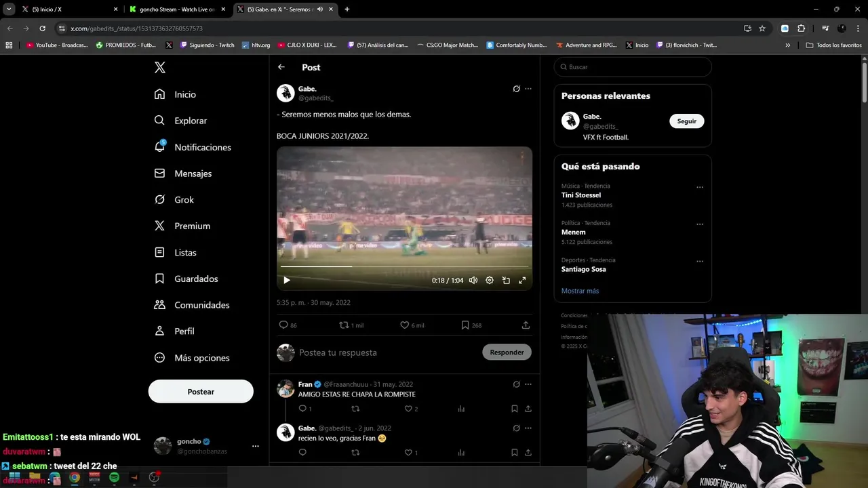Open OBS from taskbar

coord(154,477)
